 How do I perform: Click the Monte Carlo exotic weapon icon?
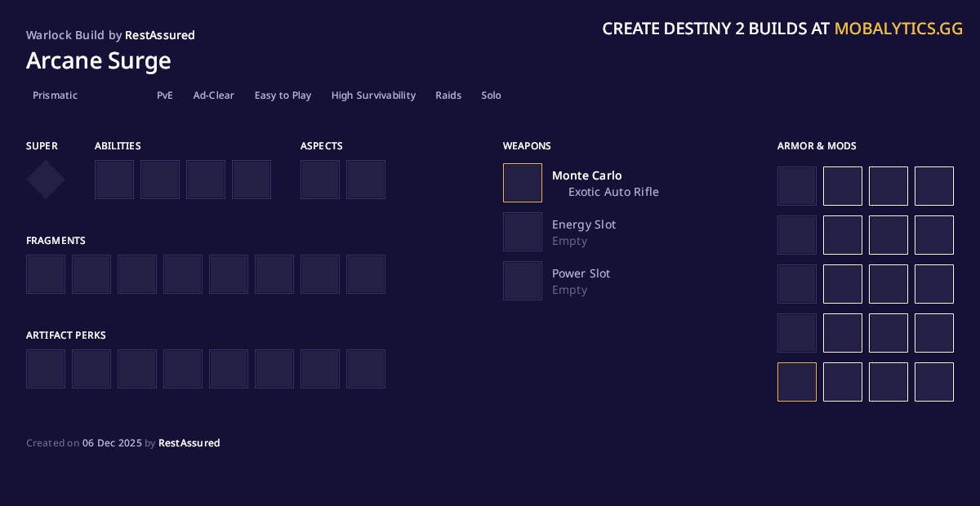[523, 183]
